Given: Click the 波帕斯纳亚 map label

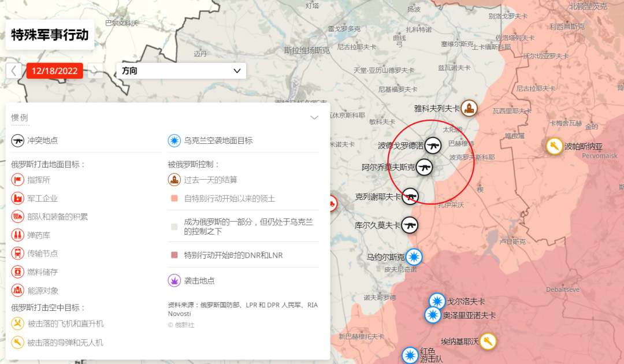Looking at the screenshot, I should click(584, 146).
